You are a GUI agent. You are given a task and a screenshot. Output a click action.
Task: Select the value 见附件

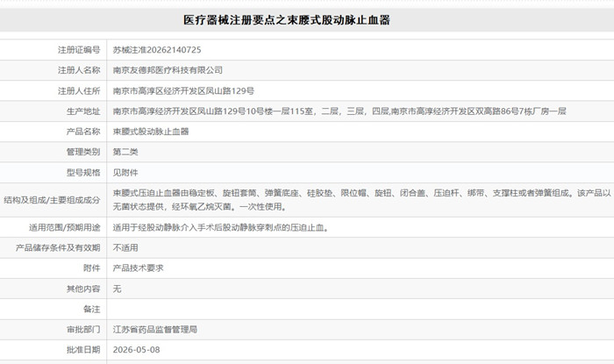coord(125,173)
